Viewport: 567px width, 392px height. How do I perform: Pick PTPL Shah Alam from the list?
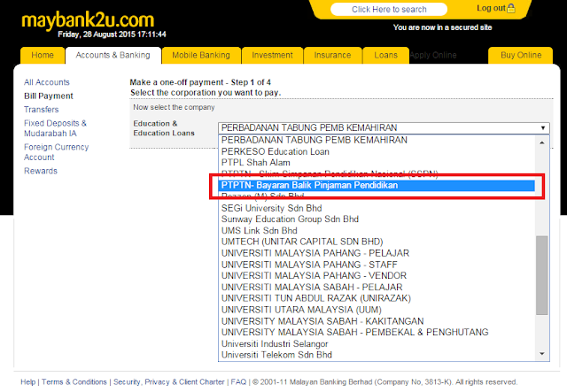(x=377, y=163)
